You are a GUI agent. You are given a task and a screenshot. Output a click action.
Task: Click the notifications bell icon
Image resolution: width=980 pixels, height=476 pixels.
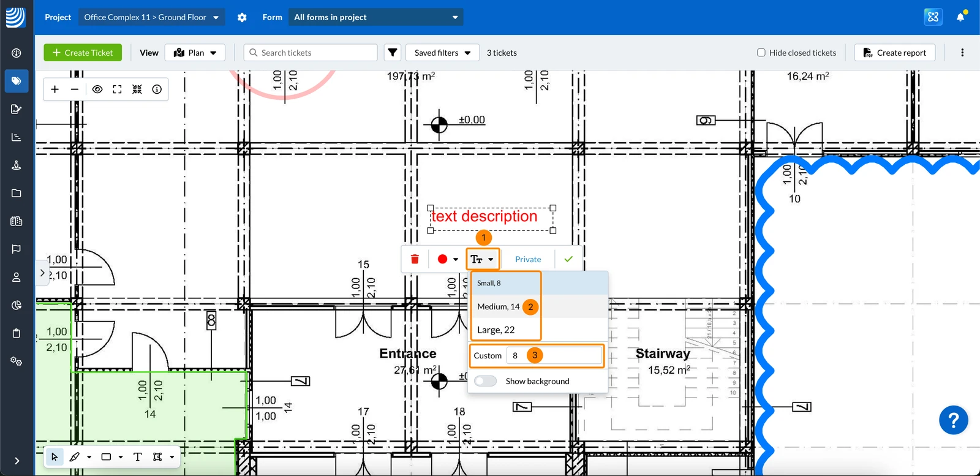pos(960,17)
